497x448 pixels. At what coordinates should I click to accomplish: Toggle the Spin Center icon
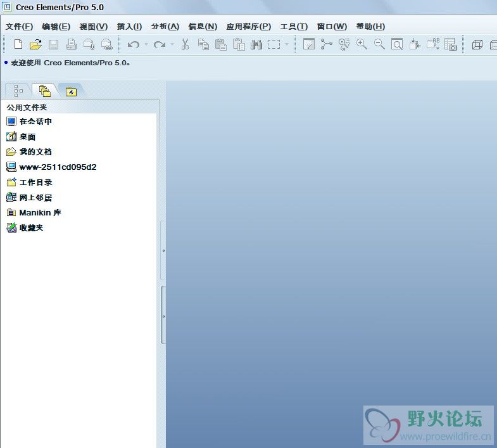[x=327, y=44]
